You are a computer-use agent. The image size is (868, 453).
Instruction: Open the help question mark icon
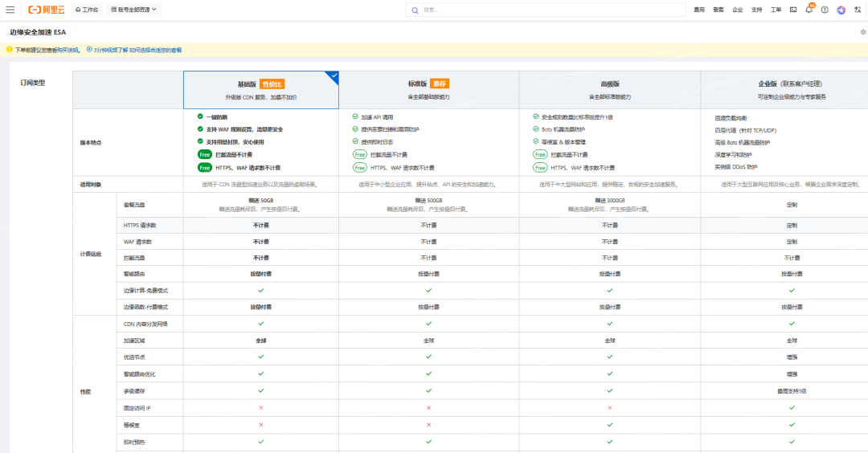click(x=825, y=10)
